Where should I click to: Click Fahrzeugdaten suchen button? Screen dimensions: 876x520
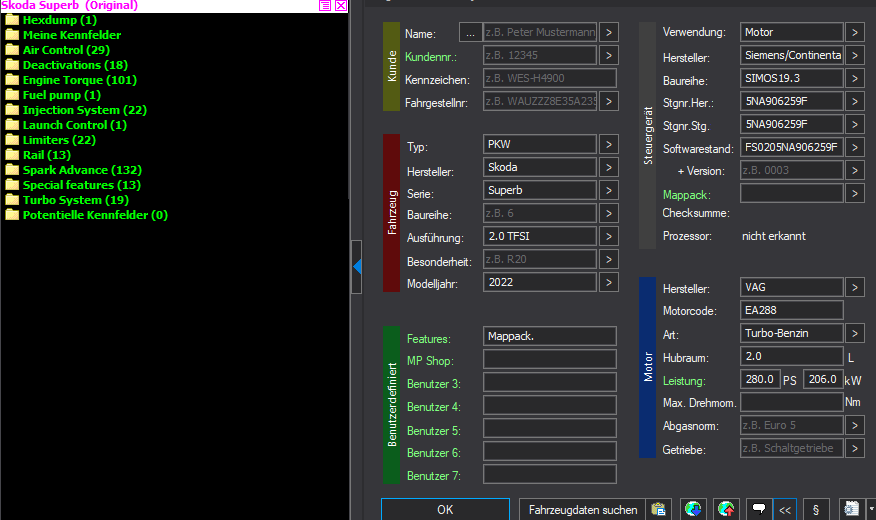[x=583, y=509]
